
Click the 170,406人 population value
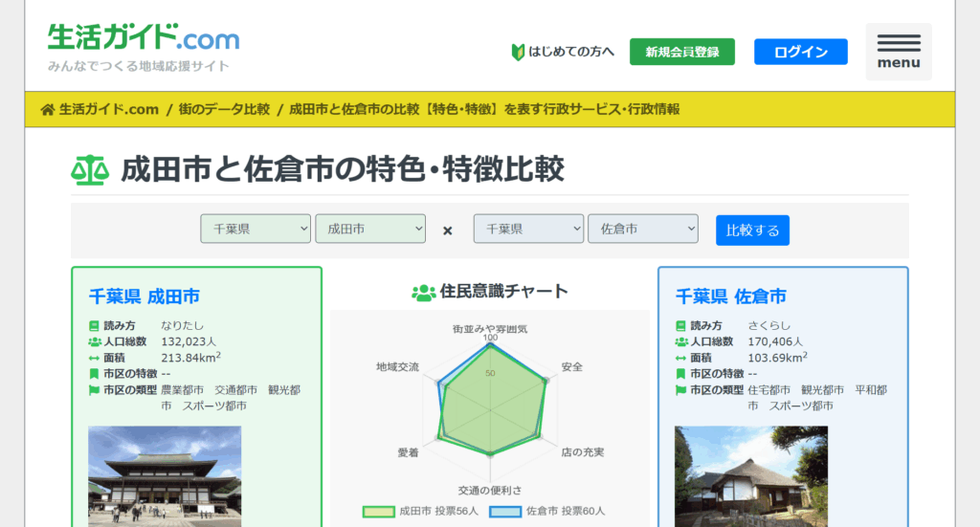tap(775, 342)
